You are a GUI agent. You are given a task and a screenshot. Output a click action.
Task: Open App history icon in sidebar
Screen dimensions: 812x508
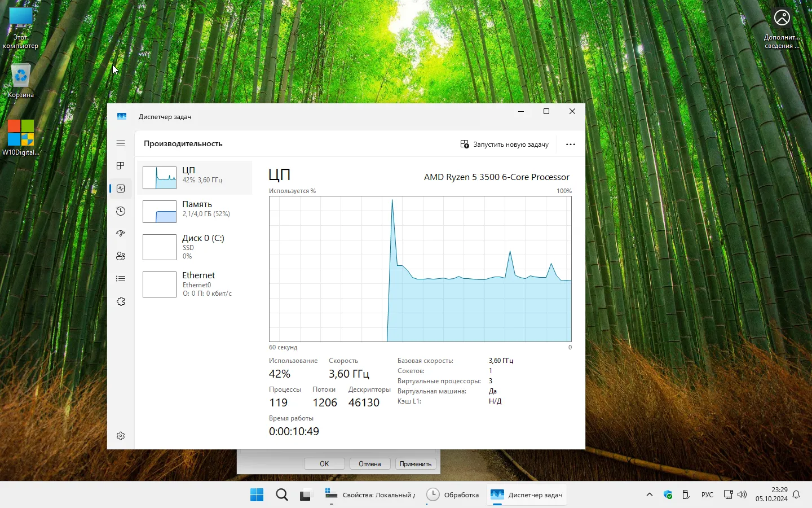(121, 211)
